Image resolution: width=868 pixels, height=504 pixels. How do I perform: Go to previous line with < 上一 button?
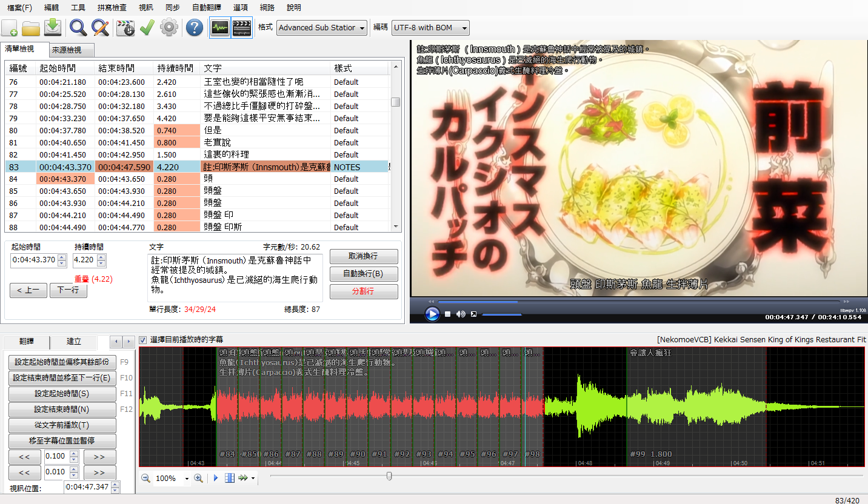(x=28, y=291)
